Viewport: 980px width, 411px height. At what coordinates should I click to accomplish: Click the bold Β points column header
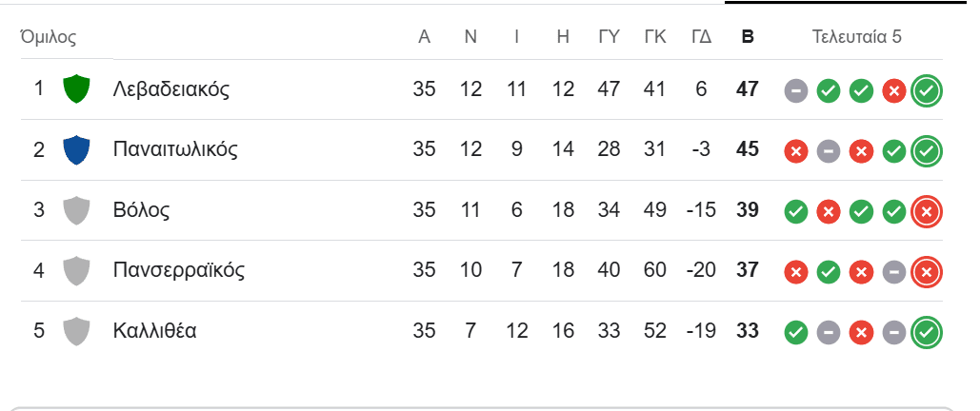tap(748, 38)
